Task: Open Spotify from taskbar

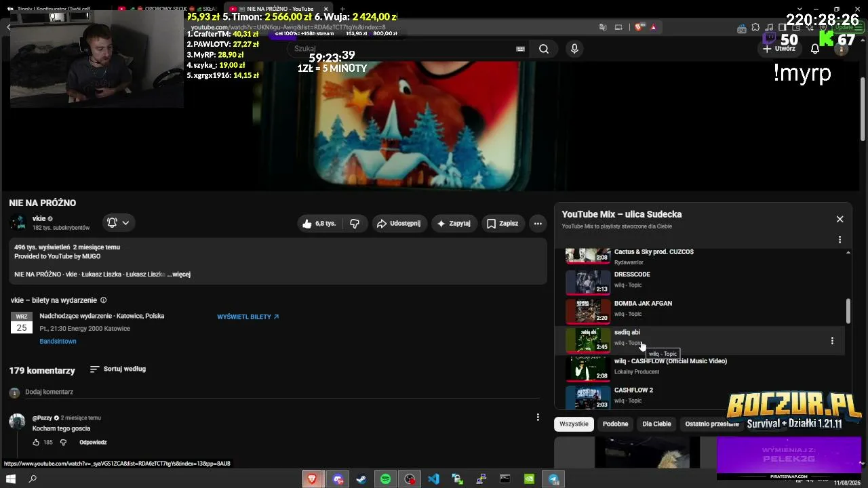Action: point(385,479)
